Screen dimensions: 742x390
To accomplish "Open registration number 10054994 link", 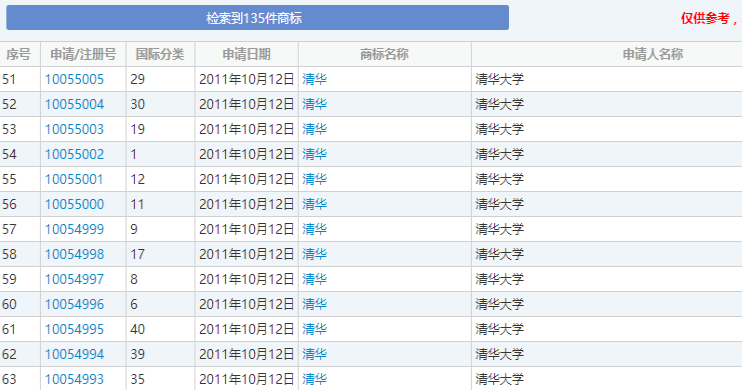I will pyautogui.click(x=74, y=355).
